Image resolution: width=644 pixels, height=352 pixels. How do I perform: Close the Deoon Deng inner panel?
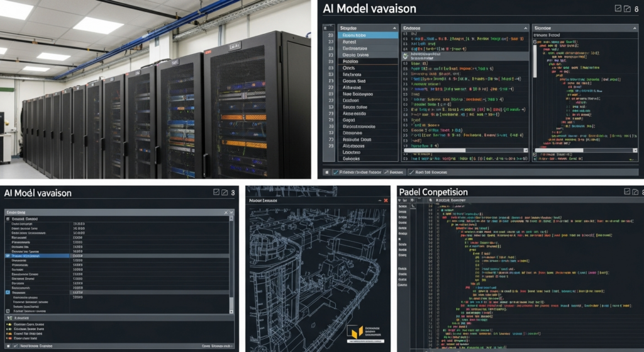pyautogui.click(x=226, y=212)
